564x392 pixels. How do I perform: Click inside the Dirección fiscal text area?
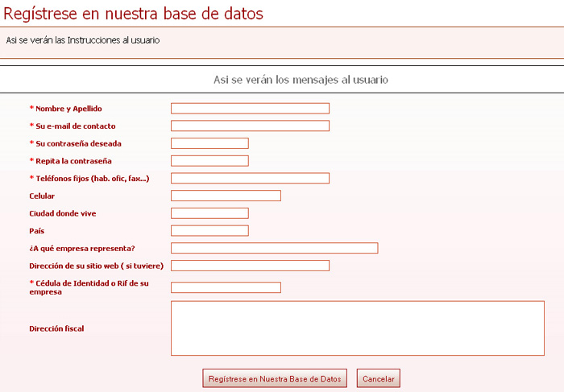[357, 328]
